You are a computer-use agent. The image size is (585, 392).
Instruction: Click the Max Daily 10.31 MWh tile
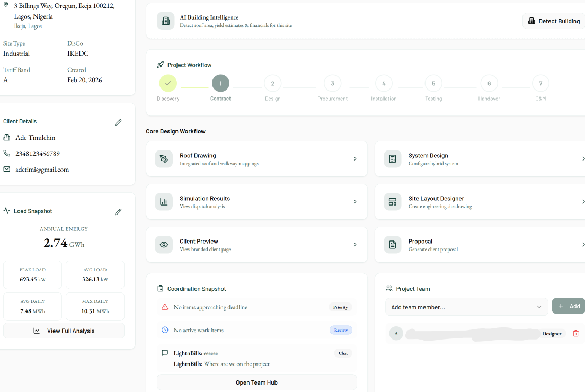pyautogui.click(x=95, y=307)
